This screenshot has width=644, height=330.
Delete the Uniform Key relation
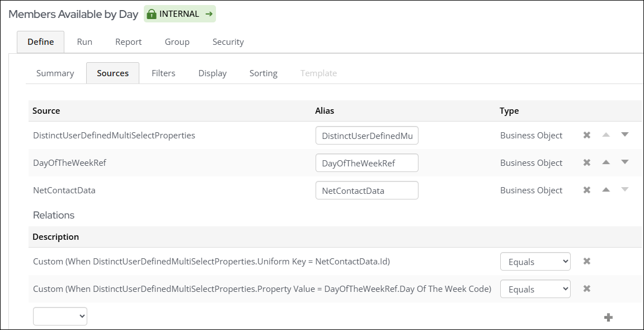click(x=586, y=261)
